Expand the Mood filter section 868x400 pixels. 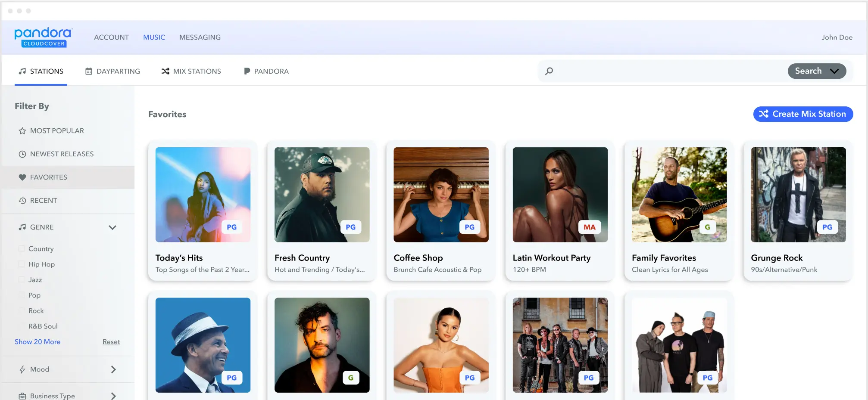coord(114,369)
